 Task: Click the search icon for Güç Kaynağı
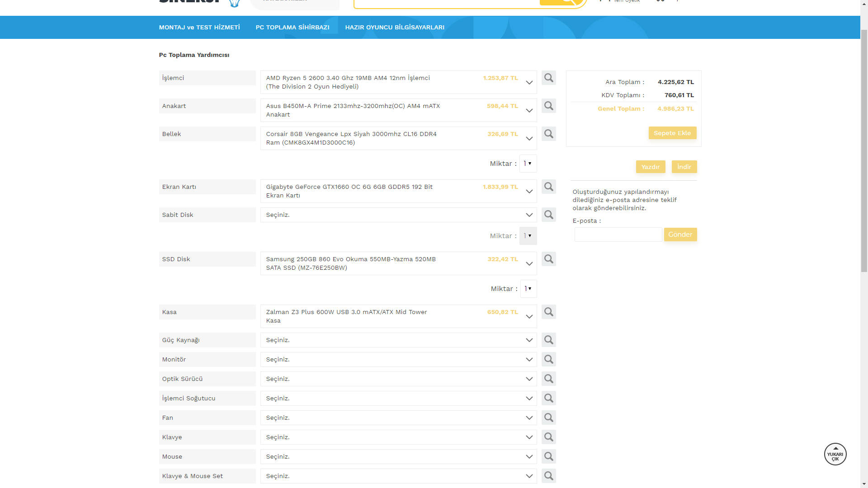click(548, 340)
